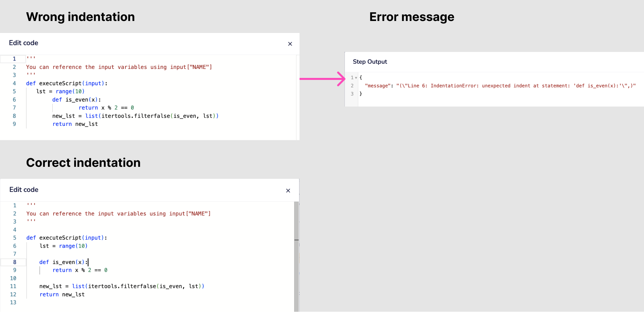Close the Correct indentation Edit code panel
The image size is (644, 312).
click(288, 190)
